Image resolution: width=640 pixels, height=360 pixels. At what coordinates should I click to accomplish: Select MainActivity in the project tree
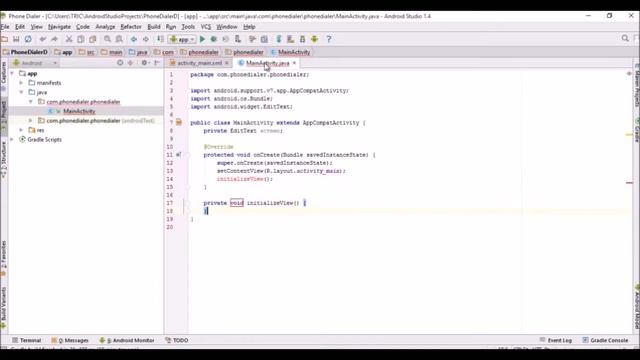79,111
